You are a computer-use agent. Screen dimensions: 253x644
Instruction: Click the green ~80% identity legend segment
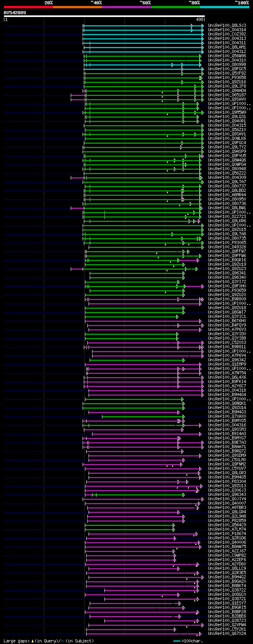[176, 7]
